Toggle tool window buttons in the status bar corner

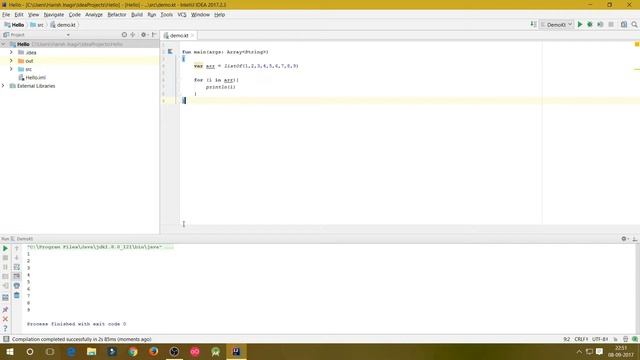point(6,339)
